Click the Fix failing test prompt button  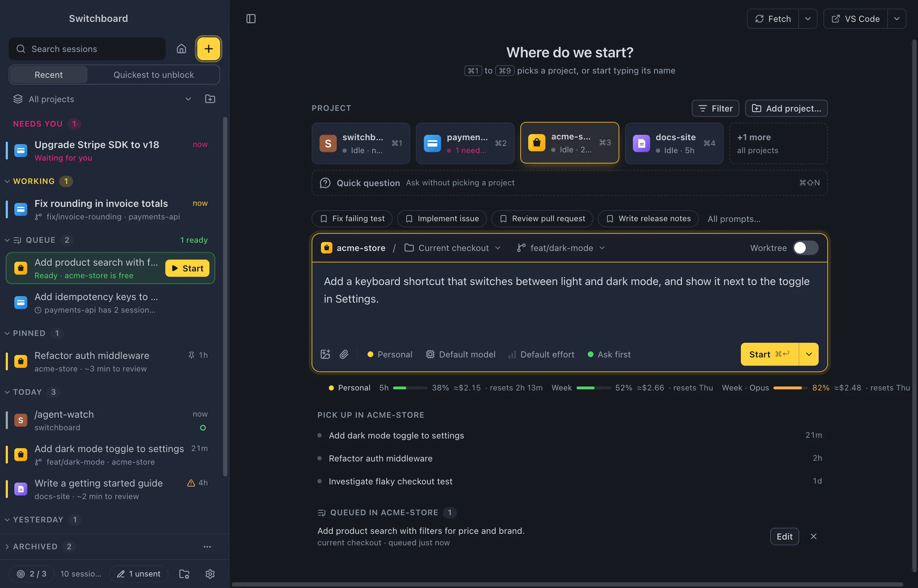point(352,219)
